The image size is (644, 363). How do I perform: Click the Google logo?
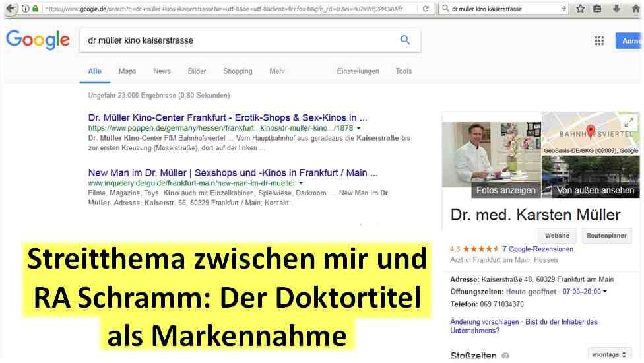click(38, 40)
